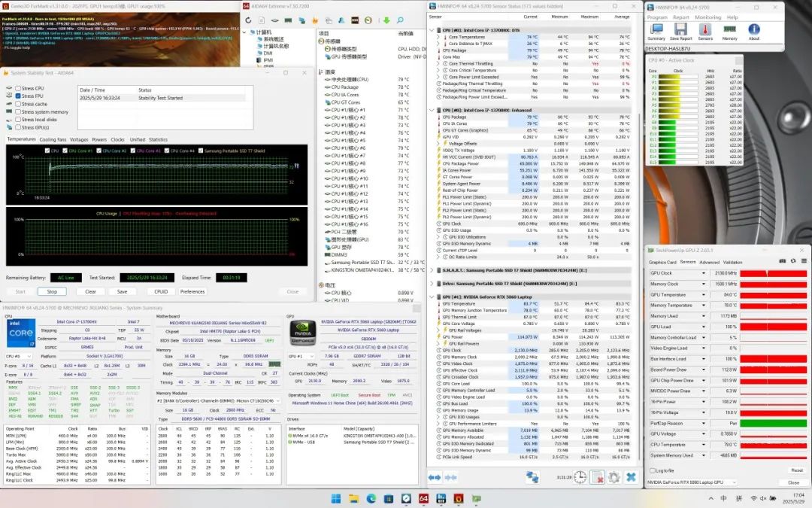
Task: Click the round gauge icon in AIDA64 toolbar
Action: coord(368,20)
